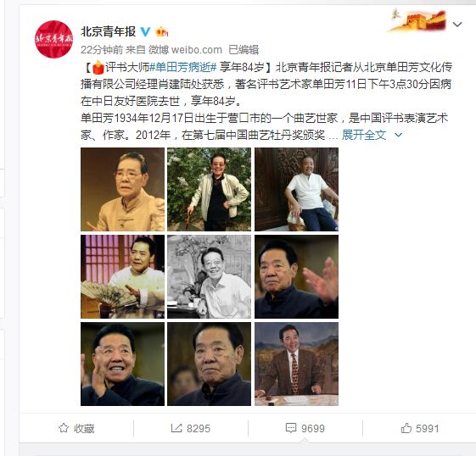Open comments icon showing 9699
The height and width of the screenshot is (456, 476).
pyautogui.click(x=291, y=428)
